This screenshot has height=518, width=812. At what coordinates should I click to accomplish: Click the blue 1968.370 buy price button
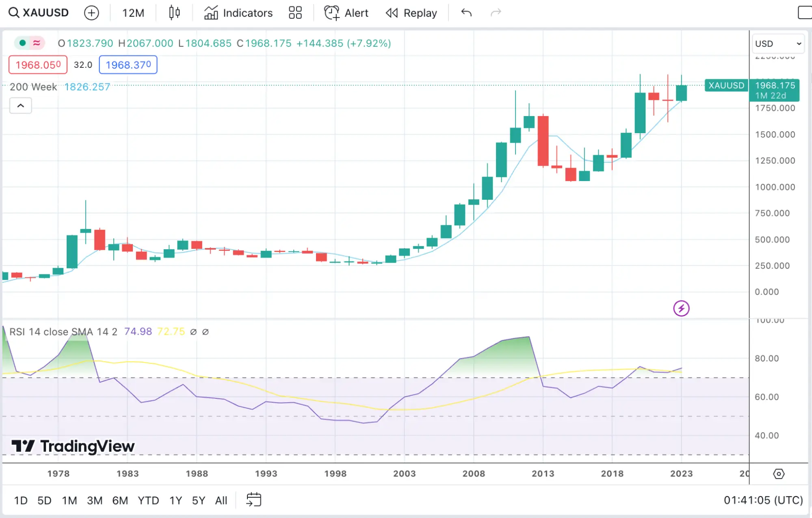[x=128, y=65]
